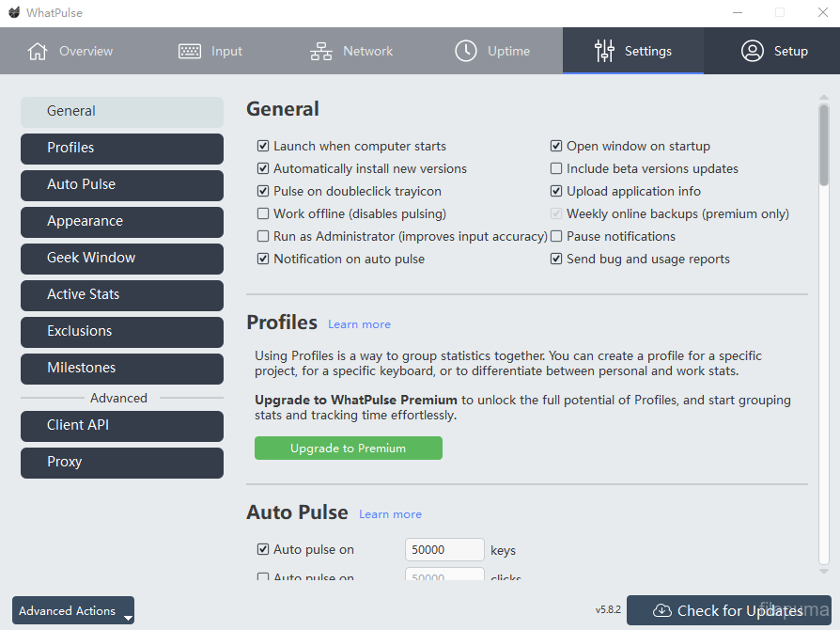The image size is (840, 630).
Task: Uncheck Send bug and usage reports
Action: [556, 260]
